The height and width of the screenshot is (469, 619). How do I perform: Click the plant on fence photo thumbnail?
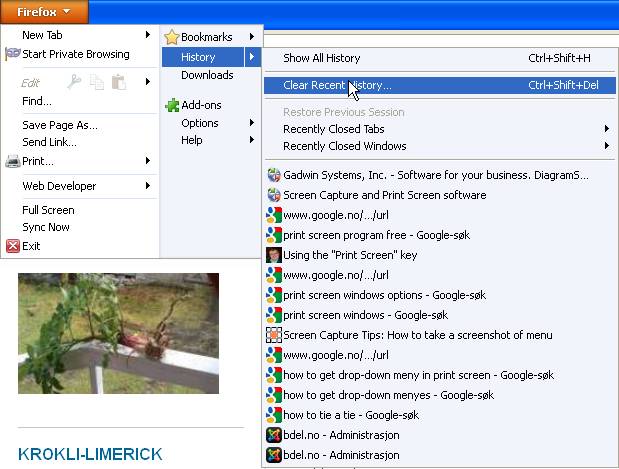pyautogui.click(x=118, y=334)
